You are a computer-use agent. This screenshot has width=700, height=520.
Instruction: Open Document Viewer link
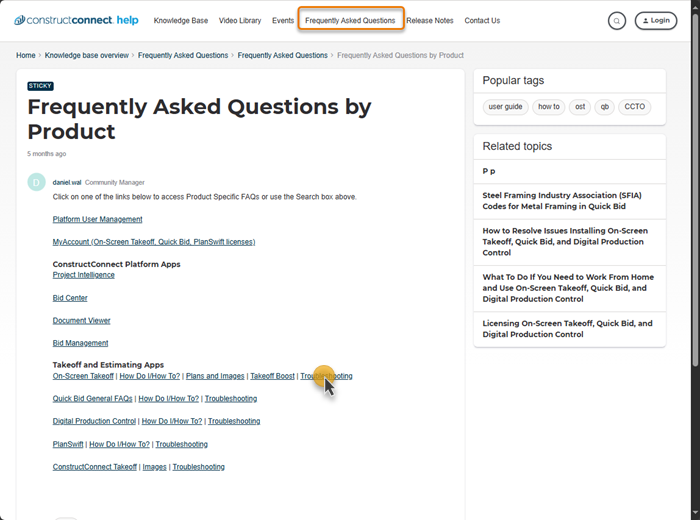pyautogui.click(x=81, y=320)
